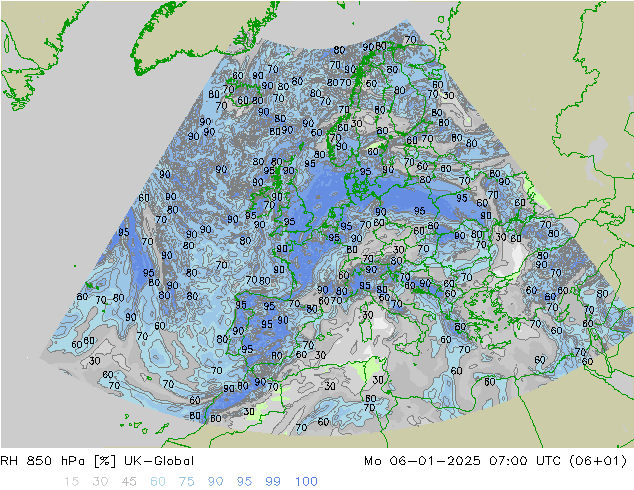Click the legend value 100

(x=306, y=482)
